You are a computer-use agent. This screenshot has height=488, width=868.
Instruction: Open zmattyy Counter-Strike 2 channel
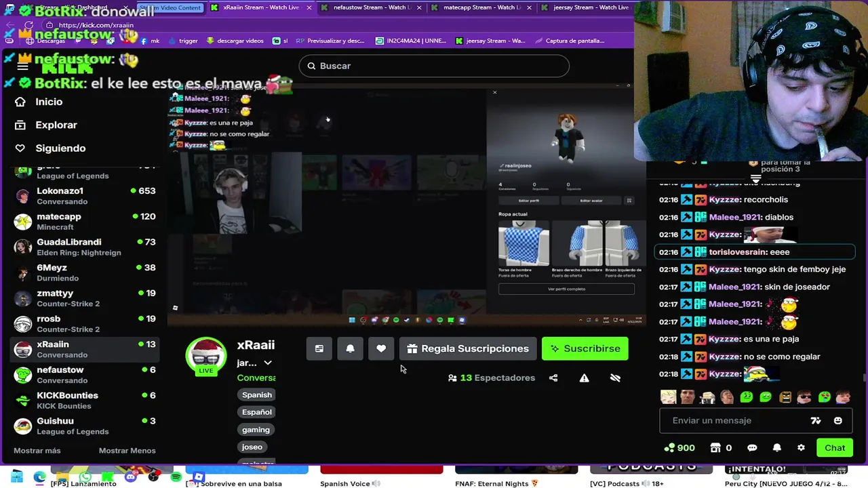tap(85, 298)
